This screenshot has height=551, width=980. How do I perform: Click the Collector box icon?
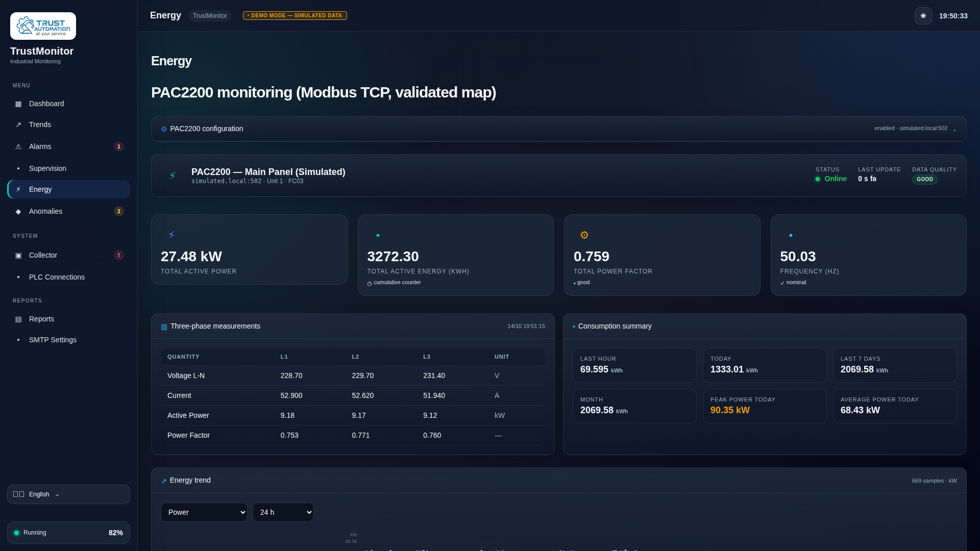point(18,255)
